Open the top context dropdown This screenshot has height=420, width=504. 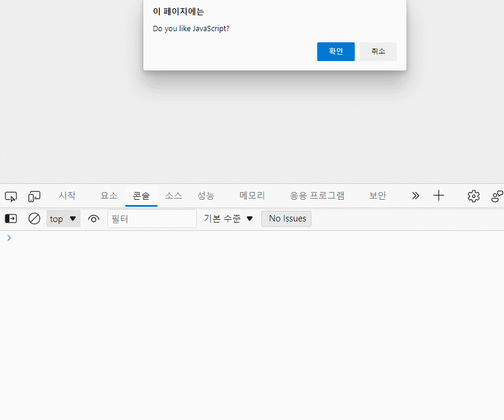click(63, 219)
